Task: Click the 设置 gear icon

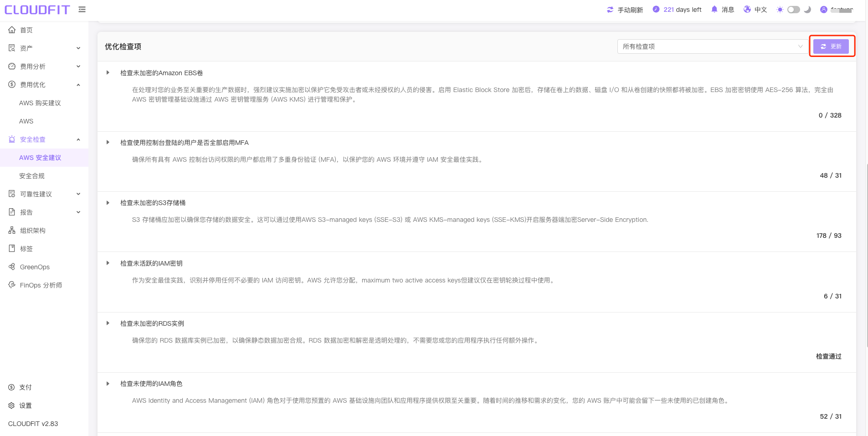Action: pos(11,405)
